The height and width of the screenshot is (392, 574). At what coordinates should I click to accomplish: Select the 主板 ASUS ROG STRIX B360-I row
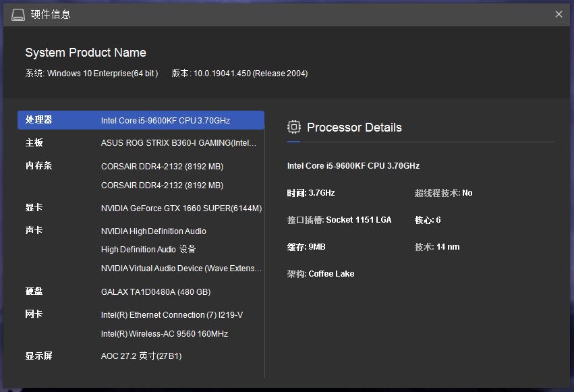point(141,143)
